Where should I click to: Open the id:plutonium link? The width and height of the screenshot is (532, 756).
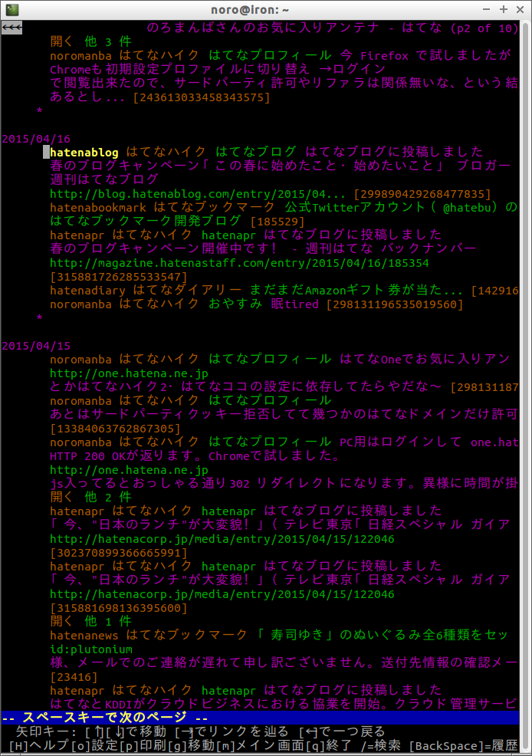91,649
